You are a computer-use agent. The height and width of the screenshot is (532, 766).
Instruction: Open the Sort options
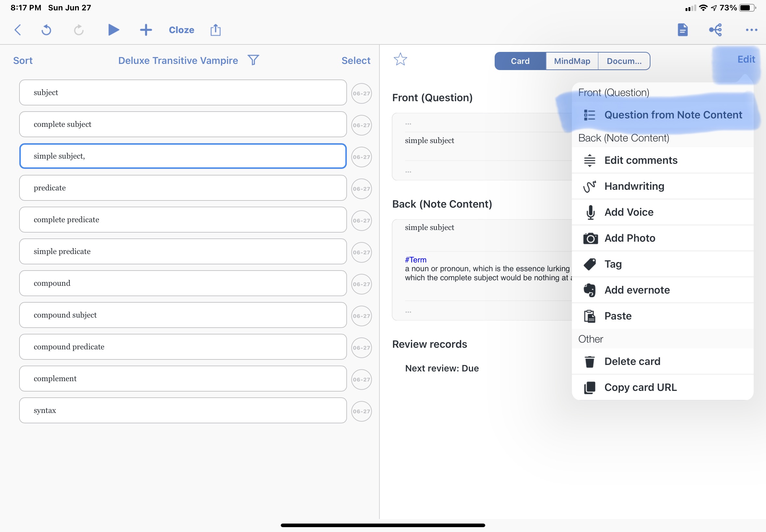coord(23,61)
